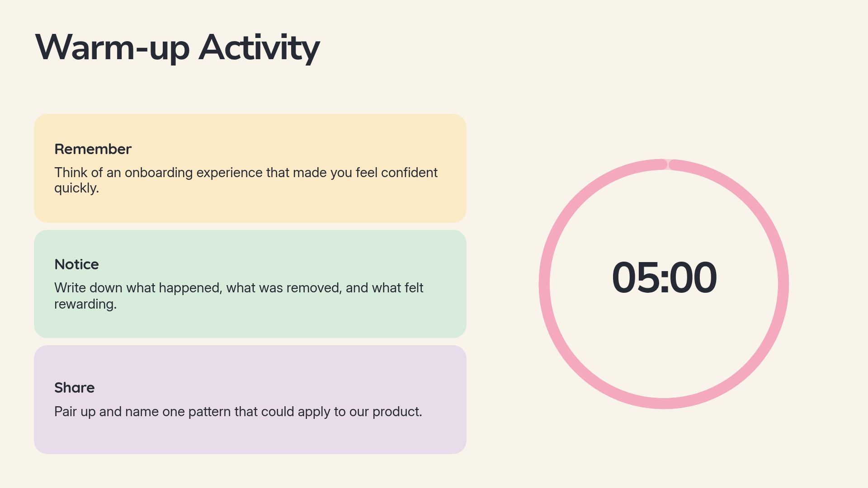Click the word 'product.' in Share card

pos(397,412)
